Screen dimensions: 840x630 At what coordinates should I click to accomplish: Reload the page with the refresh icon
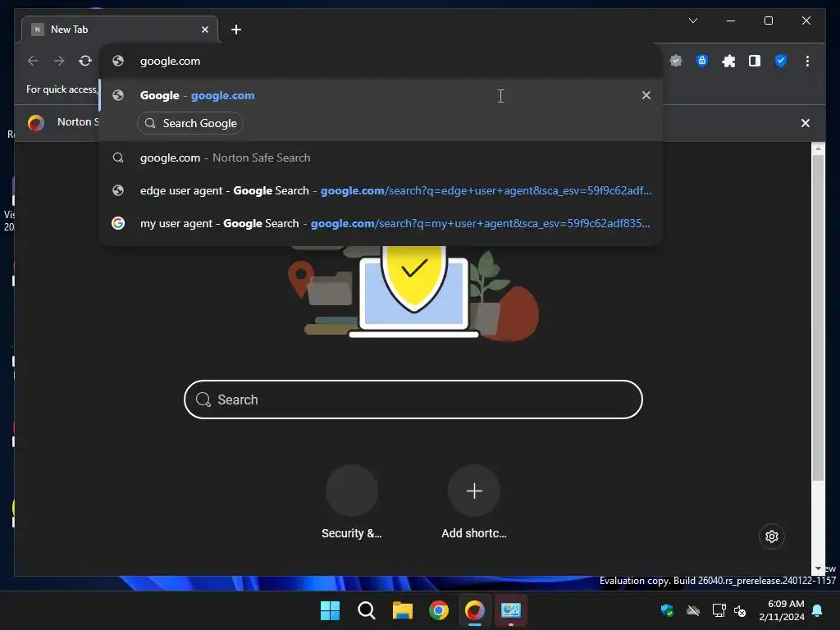(x=85, y=61)
